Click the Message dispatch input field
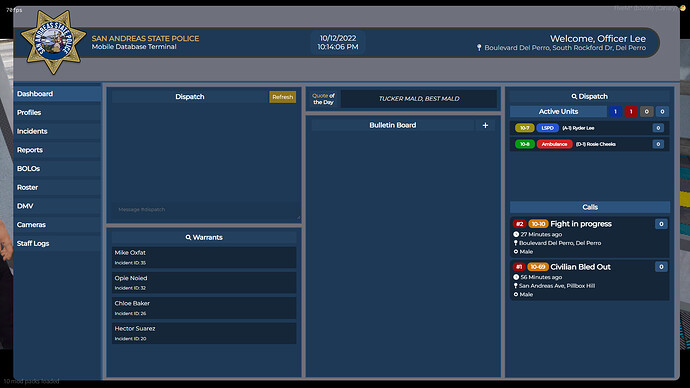The image size is (690, 388). (x=204, y=210)
